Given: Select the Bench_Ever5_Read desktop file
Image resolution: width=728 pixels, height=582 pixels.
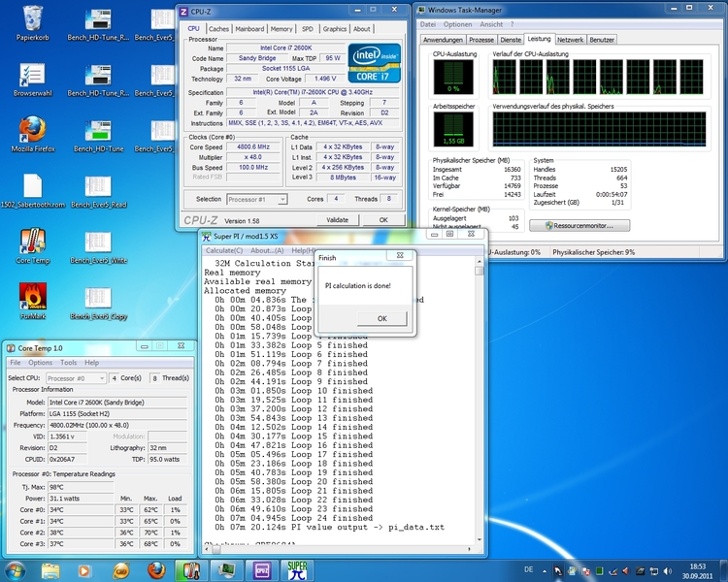Looking at the screenshot, I should pos(98,191).
